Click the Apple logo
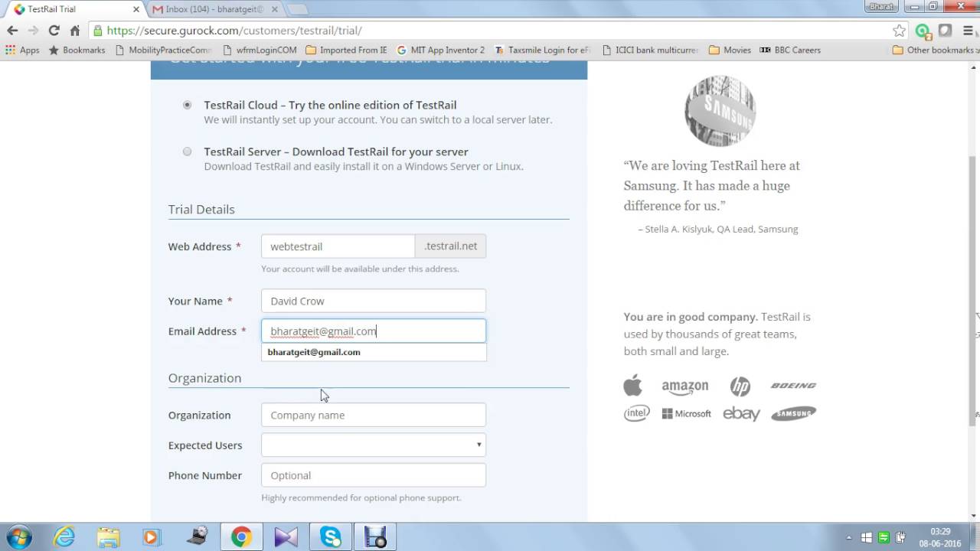The width and height of the screenshot is (980, 551). click(x=633, y=385)
